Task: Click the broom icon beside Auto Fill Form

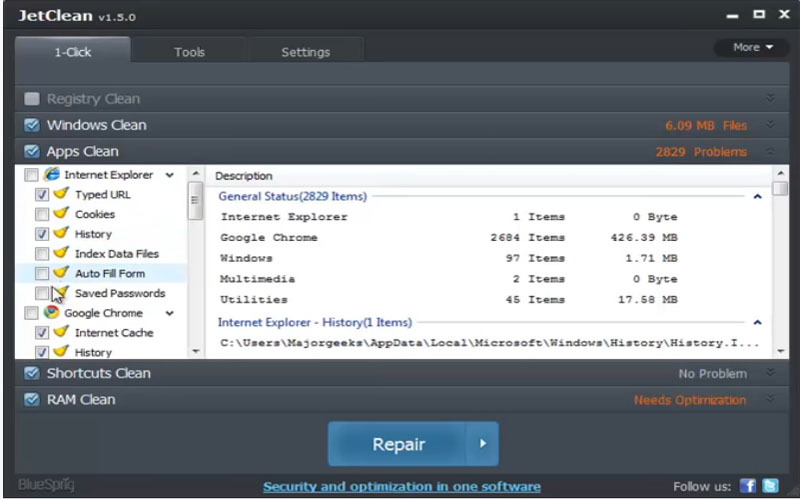Action: coord(61,273)
